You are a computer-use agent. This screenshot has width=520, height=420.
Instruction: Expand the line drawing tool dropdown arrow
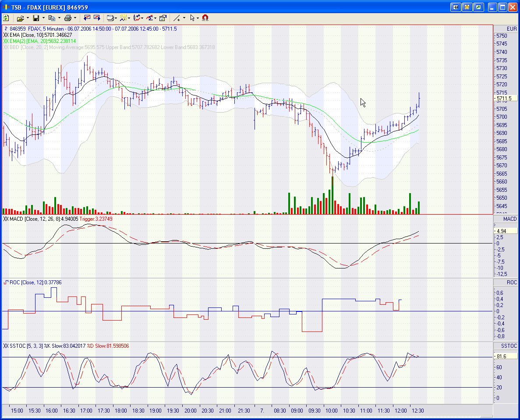184,18
